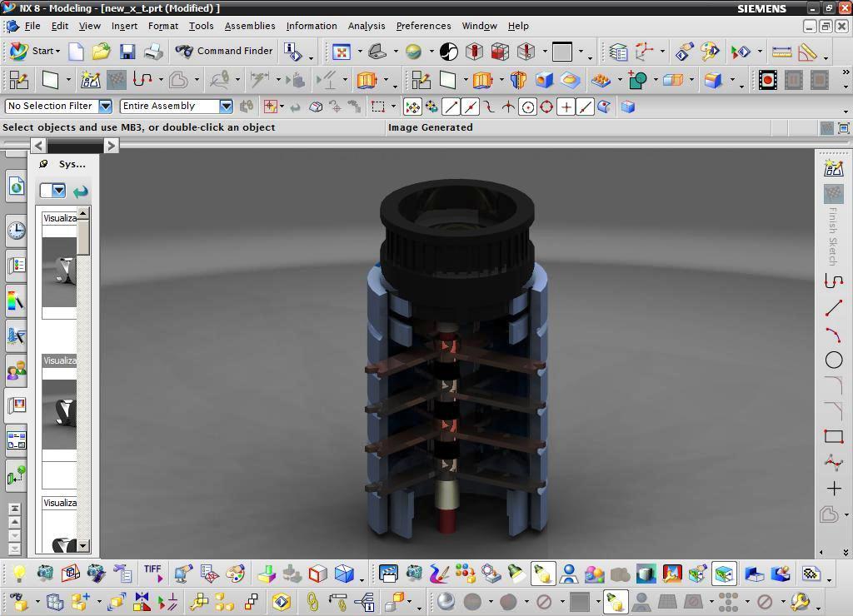Click the Circle tool in right sketch toolbar
Viewport: 853px width, 616px height.
coord(833,360)
